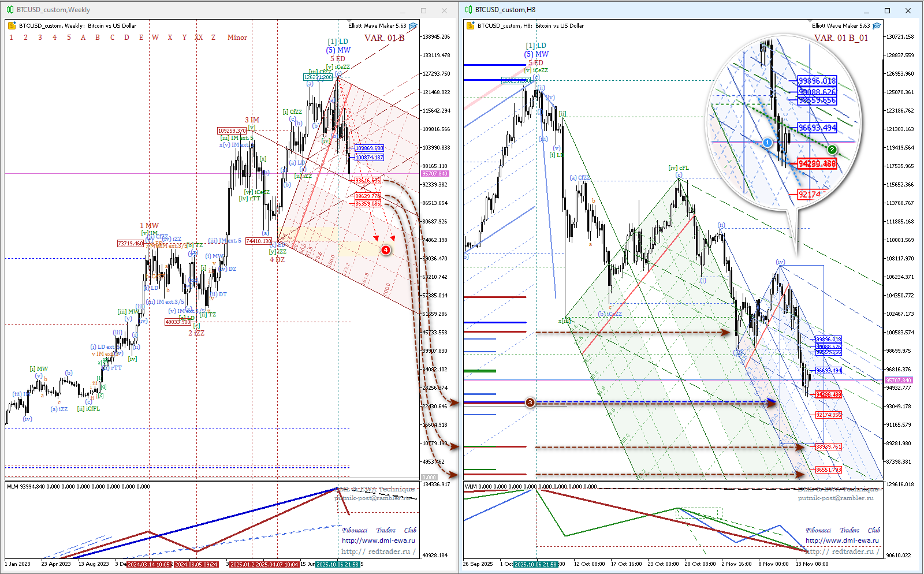Click the pink 95707.840 price level tag on H8 axis
Image resolution: width=924 pixels, height=574 pixels.
pos(898,381)
